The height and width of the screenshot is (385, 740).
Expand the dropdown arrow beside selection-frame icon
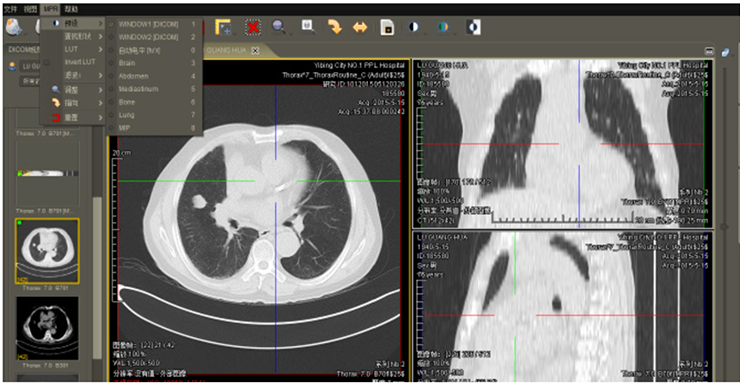[x=235, y=33]
